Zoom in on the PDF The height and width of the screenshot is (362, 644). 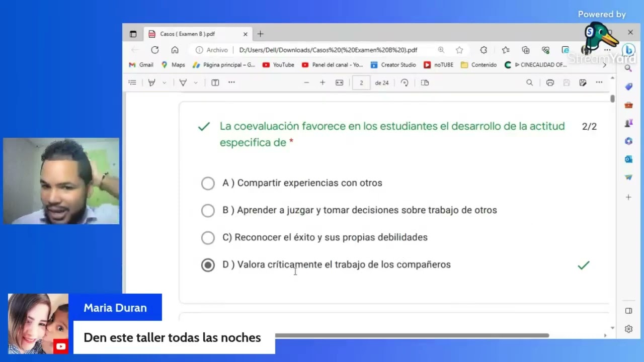323,82
